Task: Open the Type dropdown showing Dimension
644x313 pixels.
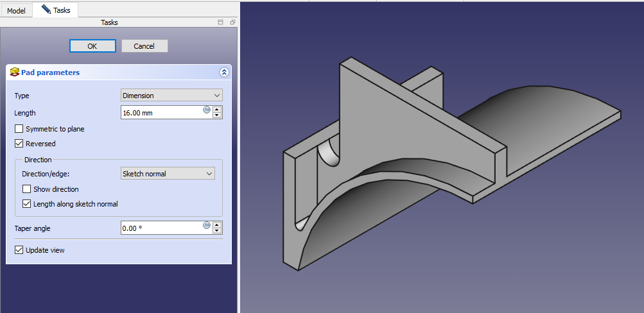Action: coord(171,96)
